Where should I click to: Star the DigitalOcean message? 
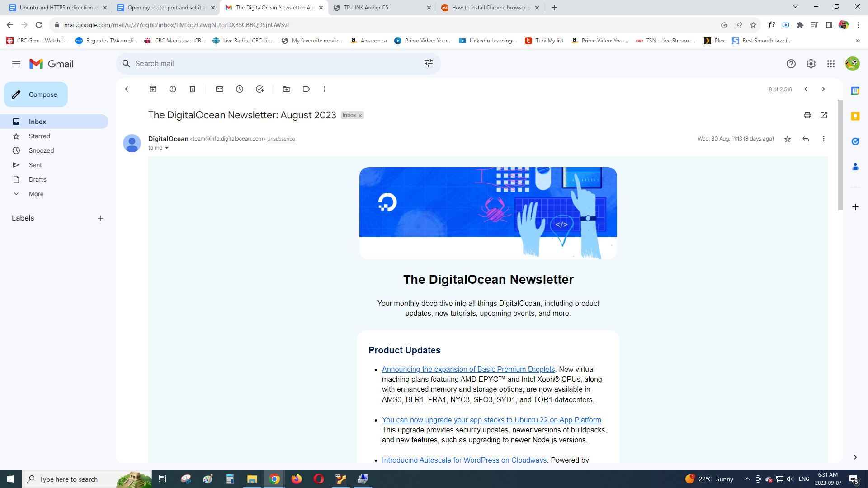point(788,139)
